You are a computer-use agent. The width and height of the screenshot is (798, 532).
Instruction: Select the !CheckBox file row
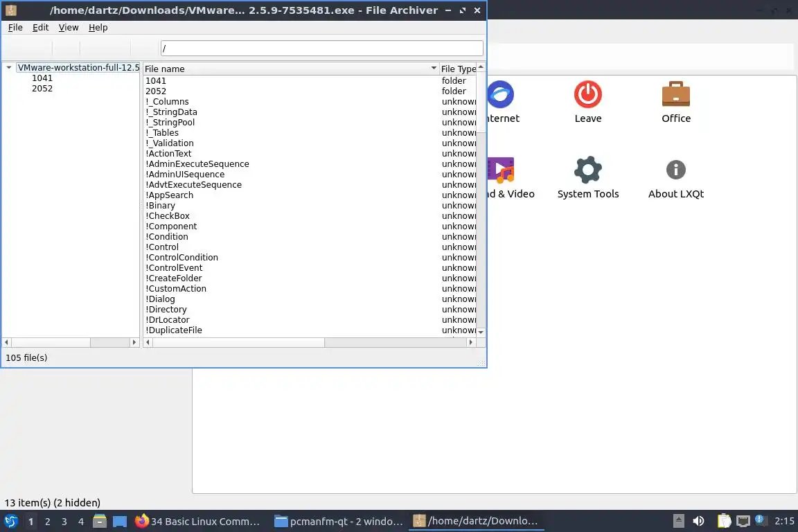pyautogui.click(x=310, y=216)
